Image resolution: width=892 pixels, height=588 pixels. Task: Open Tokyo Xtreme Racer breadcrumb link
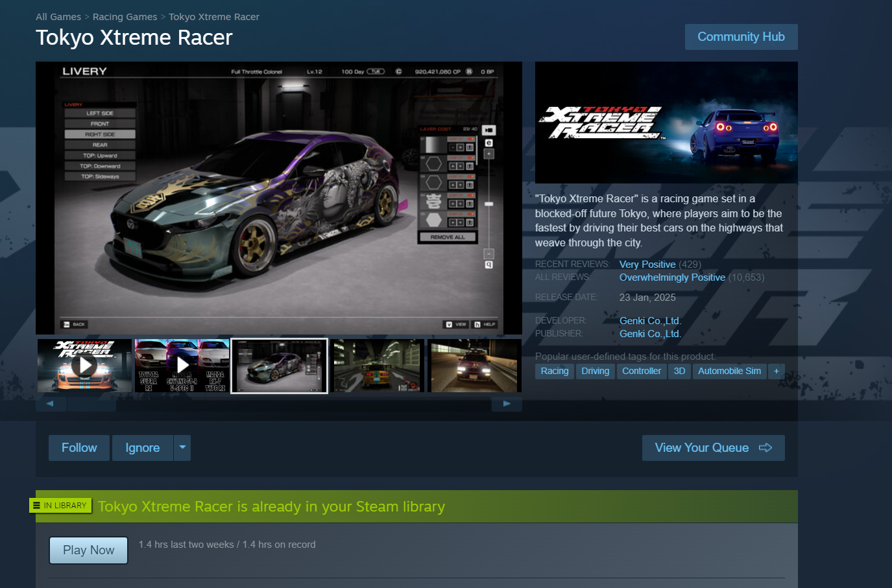[214, 17]
